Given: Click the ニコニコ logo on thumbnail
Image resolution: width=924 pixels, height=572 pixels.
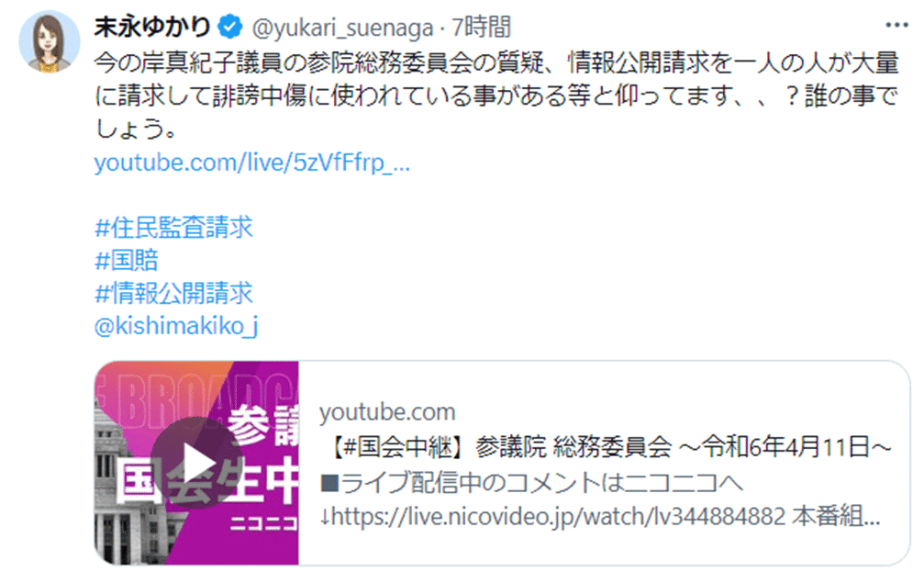Looking at the screenshot, I should tap(263, 523).
